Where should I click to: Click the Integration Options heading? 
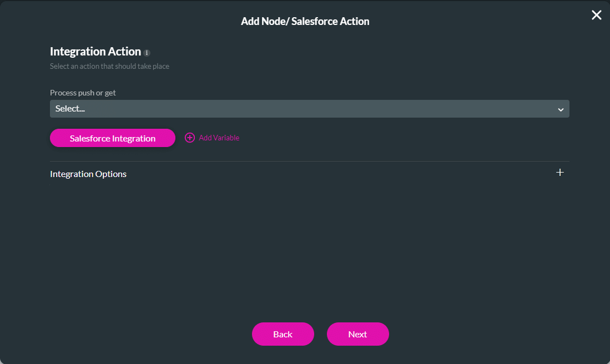click(88, 174)
